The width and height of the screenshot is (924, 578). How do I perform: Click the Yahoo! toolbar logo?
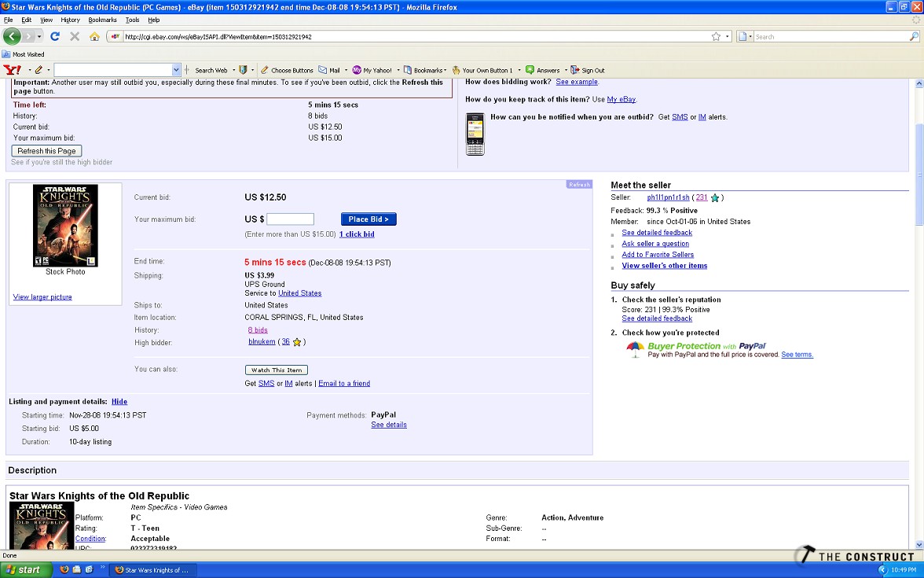click(x=13, y=70)
